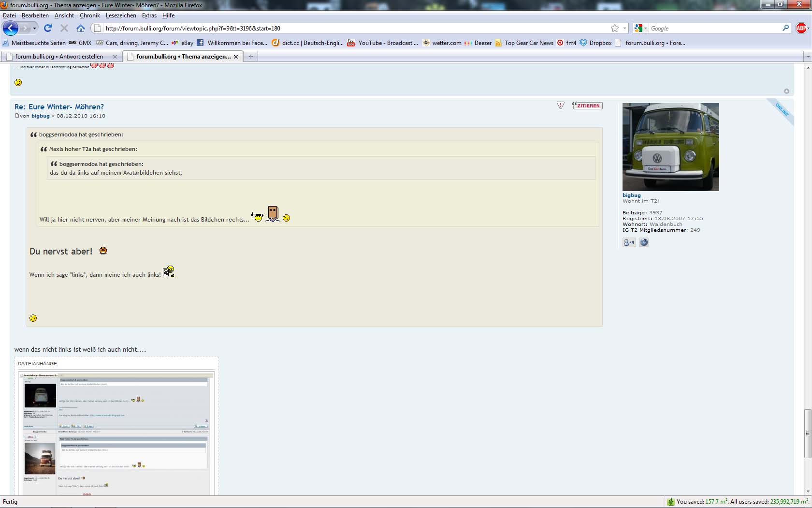Viewport: 812px width, 508px height.
Task: Open the Lesezeichen menu
Action: tap(121, 15)
